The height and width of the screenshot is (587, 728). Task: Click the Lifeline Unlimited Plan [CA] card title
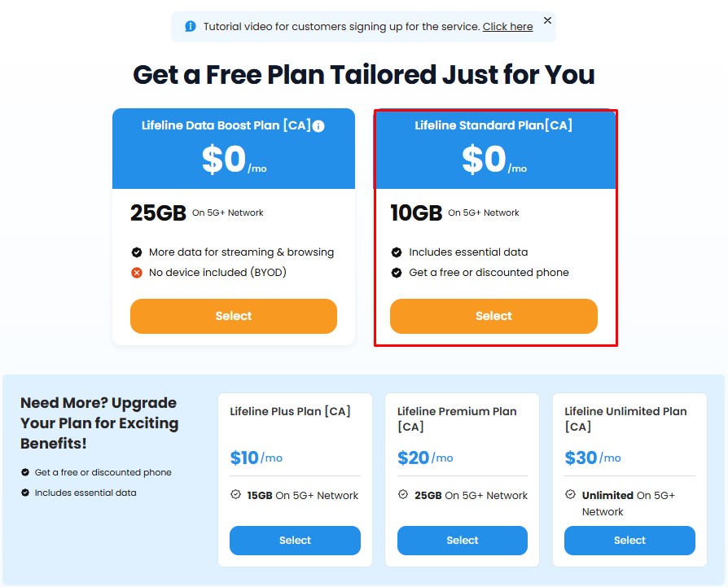pos(625,418)
